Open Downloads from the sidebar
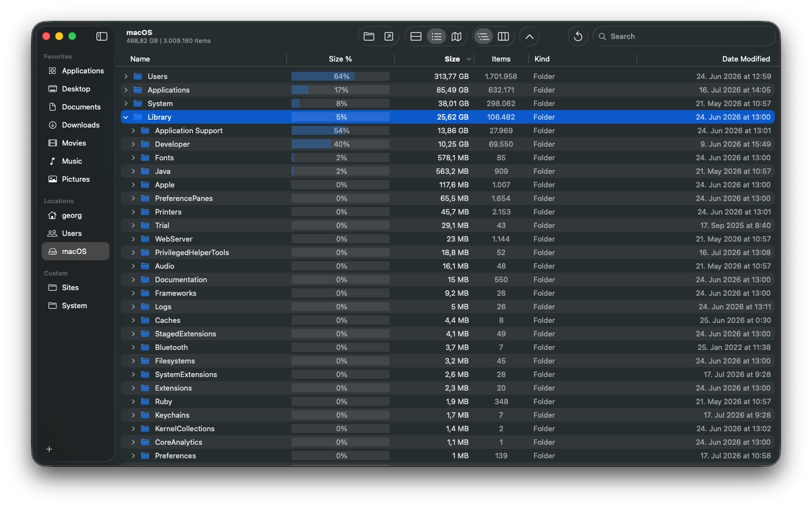 tap(76, 125)
